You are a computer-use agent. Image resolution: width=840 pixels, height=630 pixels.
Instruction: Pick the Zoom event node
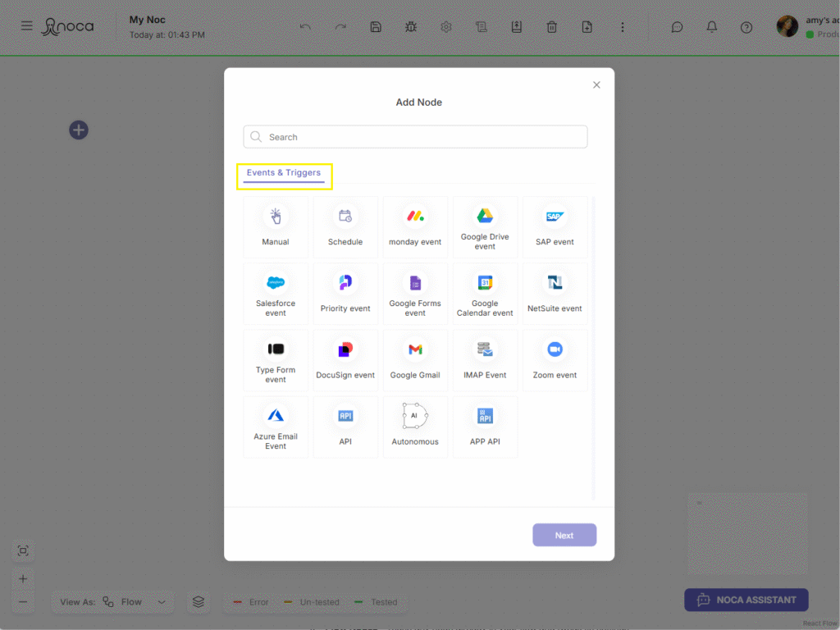point(555,361)
